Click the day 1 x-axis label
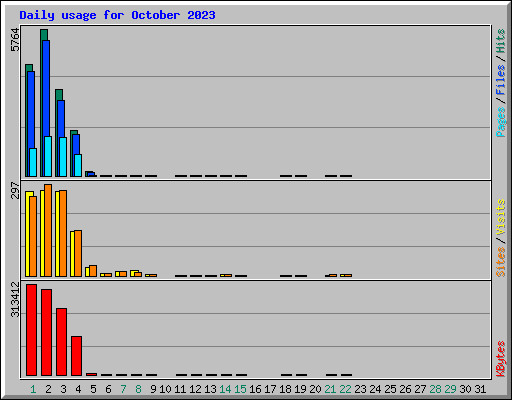This screenshot has width=512, height=400. coord(33,389)
